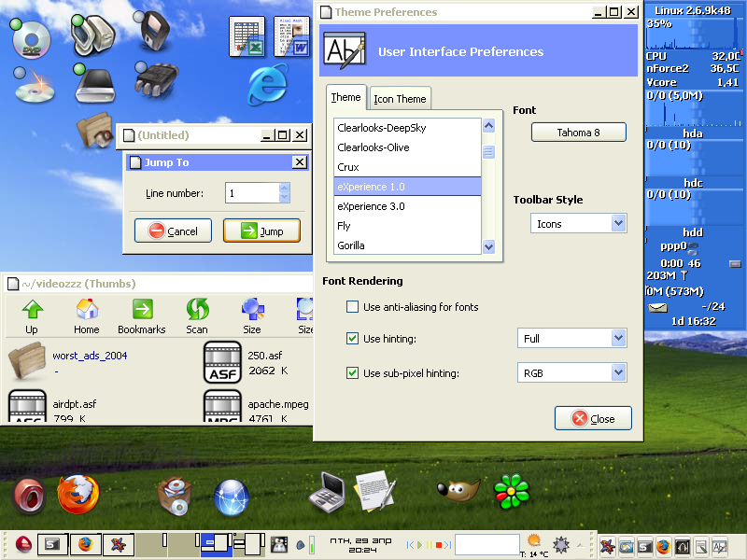This screenshot has width=747, height=560.
Task: Select the airdpt.asf file icon
Action: [27, 406]
